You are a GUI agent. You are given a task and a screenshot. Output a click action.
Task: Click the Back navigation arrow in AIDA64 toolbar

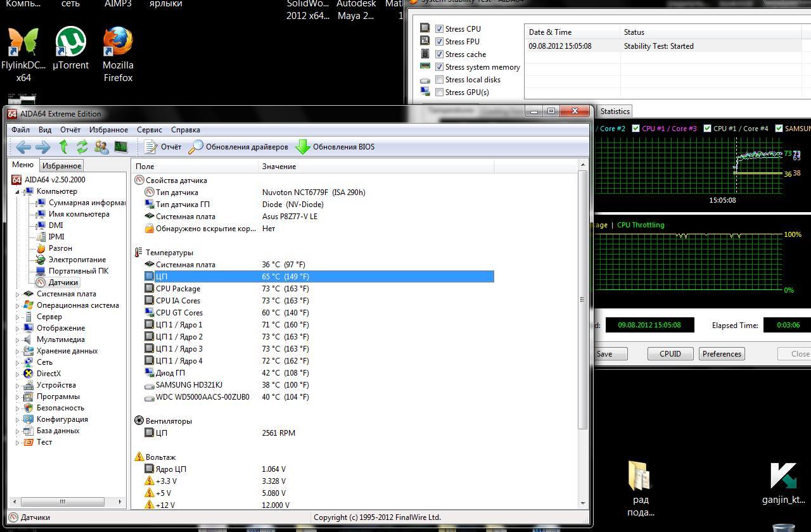click(x=23, y=147)
